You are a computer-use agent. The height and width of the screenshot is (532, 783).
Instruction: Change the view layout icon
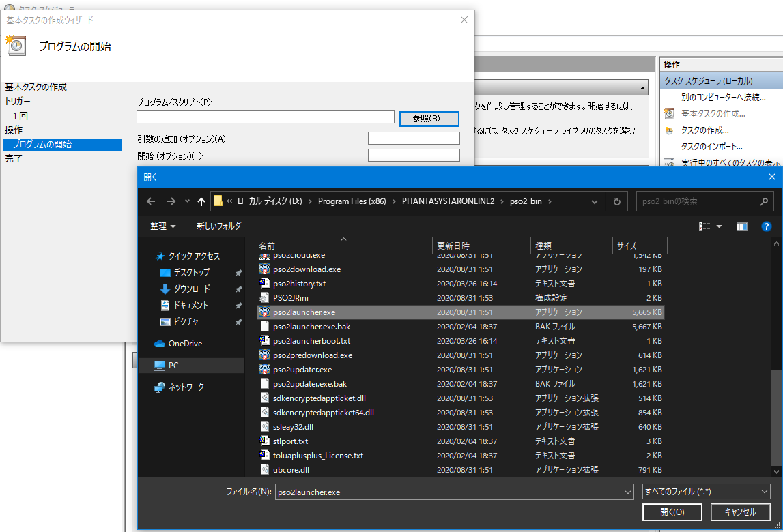[704, 226]
